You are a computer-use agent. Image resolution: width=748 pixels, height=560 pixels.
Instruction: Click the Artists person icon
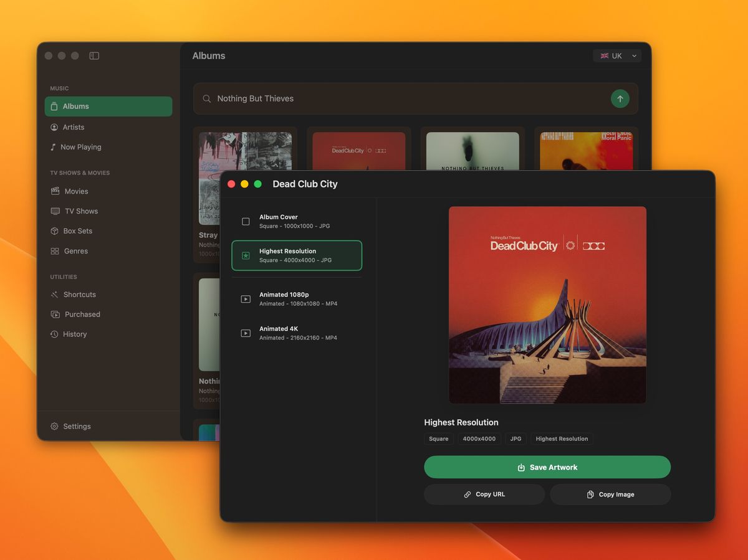click(x=54, y=127)
